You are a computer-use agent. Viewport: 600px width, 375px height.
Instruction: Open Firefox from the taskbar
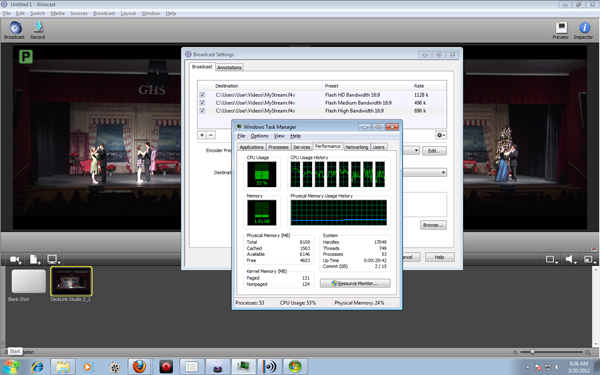coord(139,367)
